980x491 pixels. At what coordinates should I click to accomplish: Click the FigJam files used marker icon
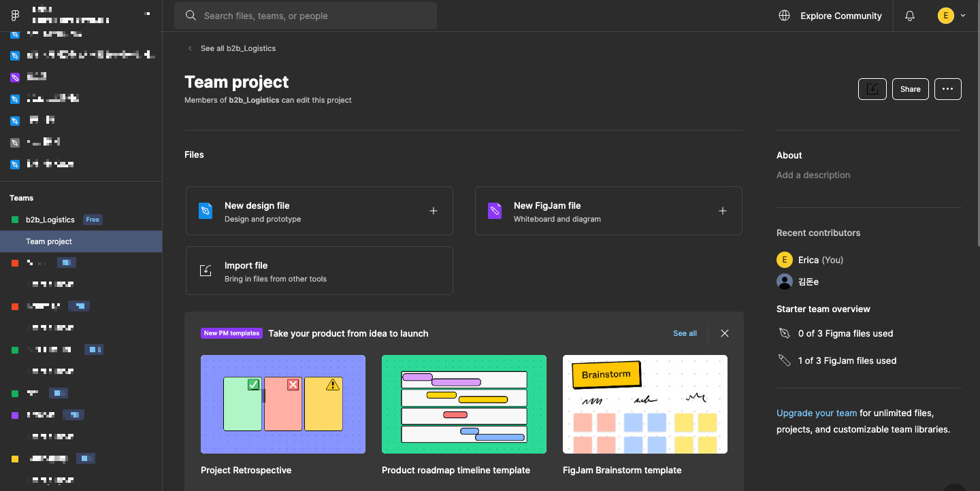click(785, 360)
